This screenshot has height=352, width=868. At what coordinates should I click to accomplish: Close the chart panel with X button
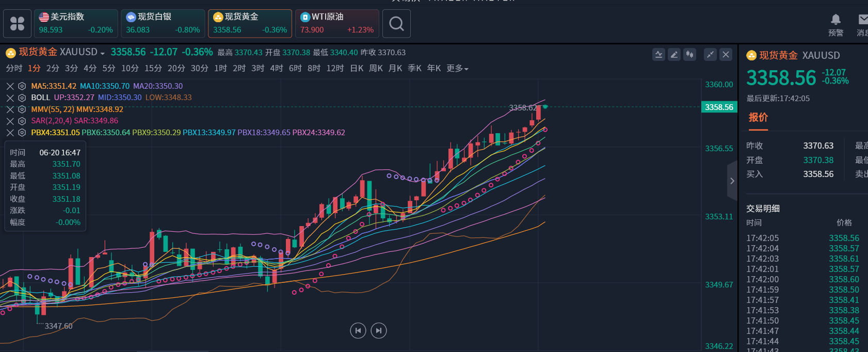point(726,54)
